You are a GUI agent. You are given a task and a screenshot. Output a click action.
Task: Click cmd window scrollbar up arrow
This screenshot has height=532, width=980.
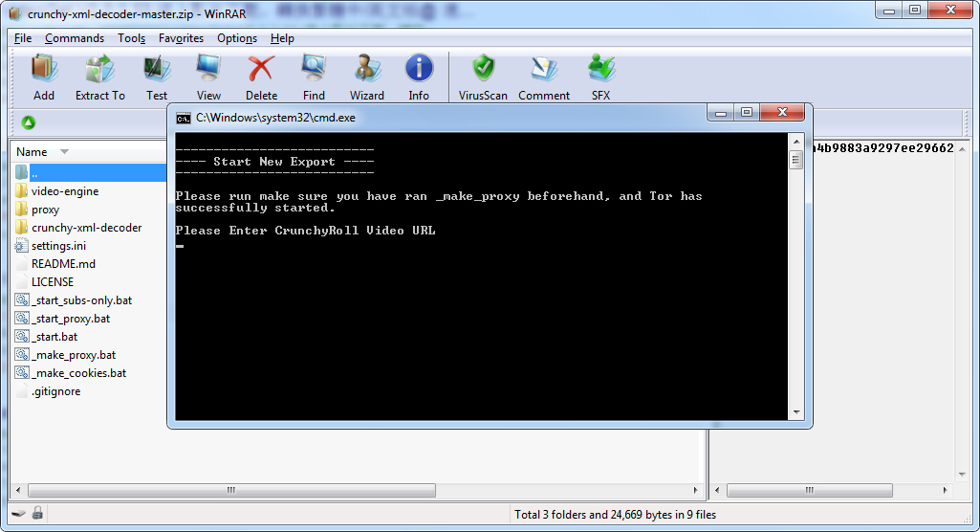[796, 142]
